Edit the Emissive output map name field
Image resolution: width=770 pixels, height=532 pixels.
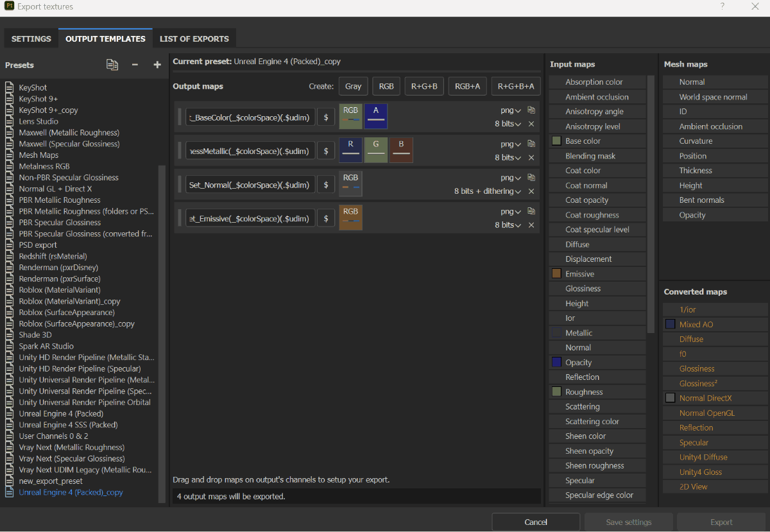(250, 218)
